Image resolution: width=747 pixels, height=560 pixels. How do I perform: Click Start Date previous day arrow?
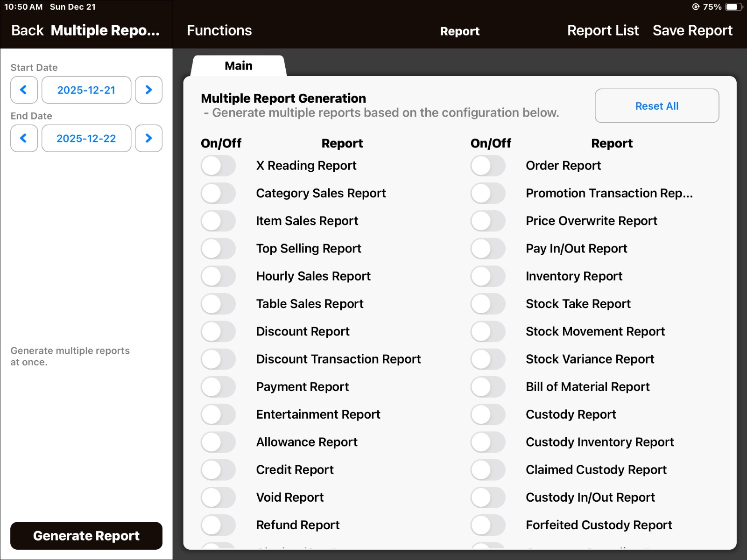24,90
